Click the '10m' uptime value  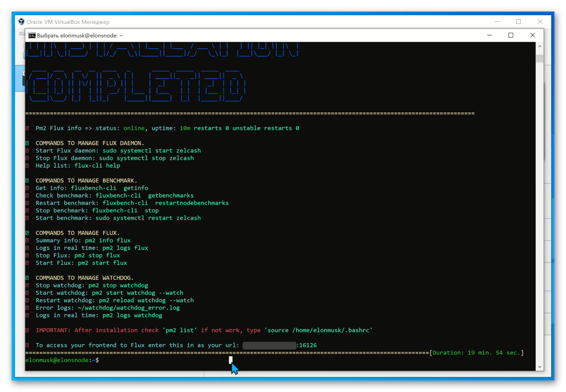185,128
